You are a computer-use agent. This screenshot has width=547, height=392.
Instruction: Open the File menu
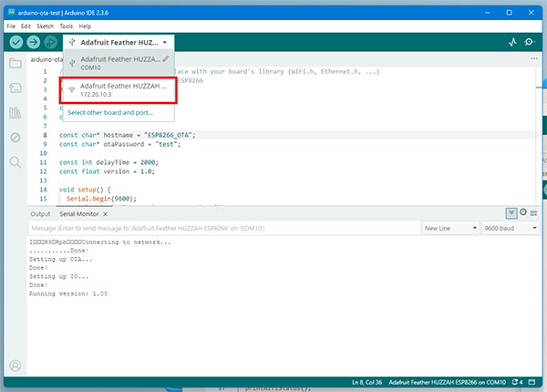(11, 26)
